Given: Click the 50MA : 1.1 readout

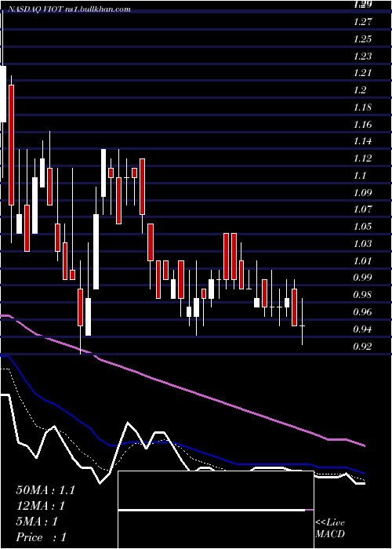Looking at the screenshot, I should pos(45,490).
